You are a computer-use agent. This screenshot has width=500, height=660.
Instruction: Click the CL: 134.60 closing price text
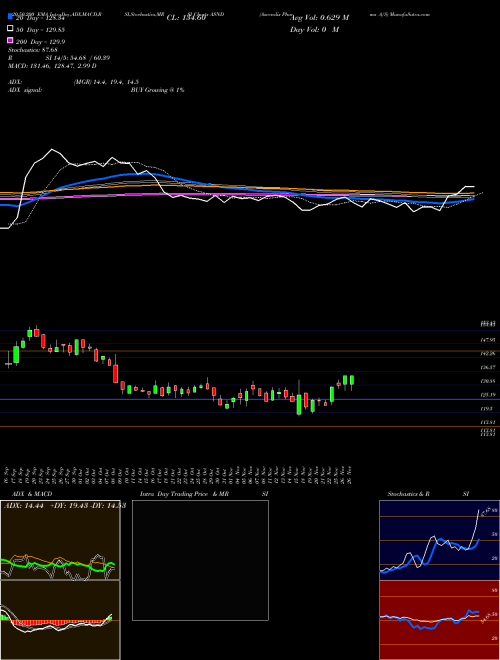pos(186,18)
